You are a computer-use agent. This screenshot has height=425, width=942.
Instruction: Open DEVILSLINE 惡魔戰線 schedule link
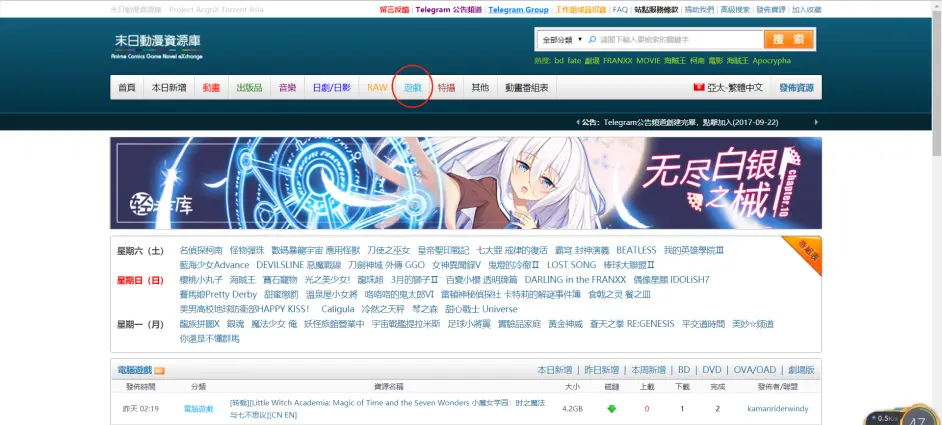click(298, 264)
